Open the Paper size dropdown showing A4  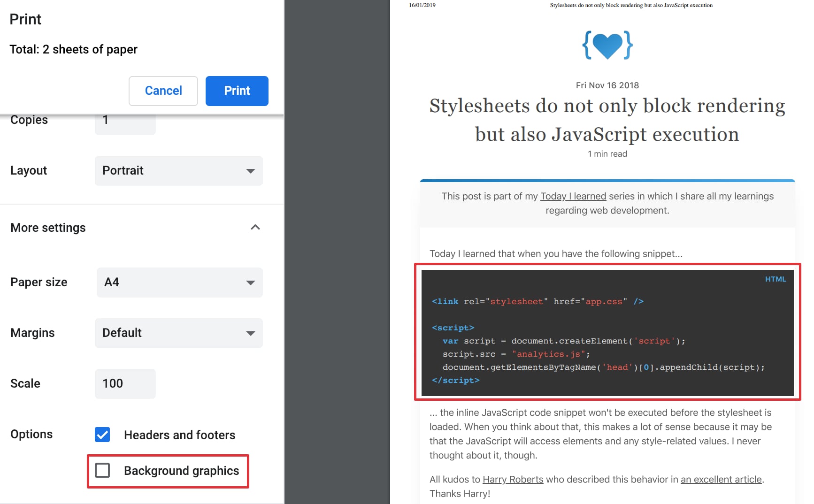(179, 283)
